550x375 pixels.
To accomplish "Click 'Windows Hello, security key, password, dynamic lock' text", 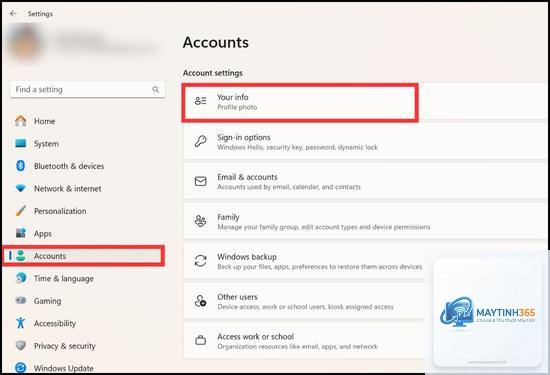I will (x=297, y=147).
